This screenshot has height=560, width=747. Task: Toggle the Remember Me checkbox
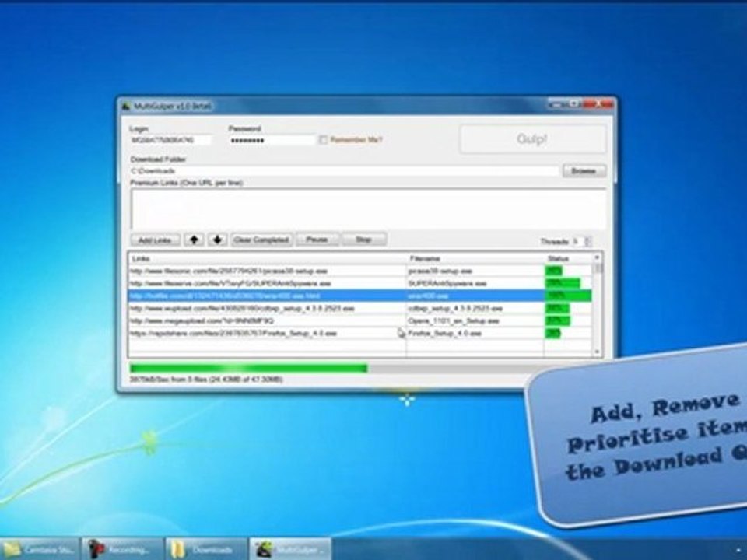click(x=324, y=140)
